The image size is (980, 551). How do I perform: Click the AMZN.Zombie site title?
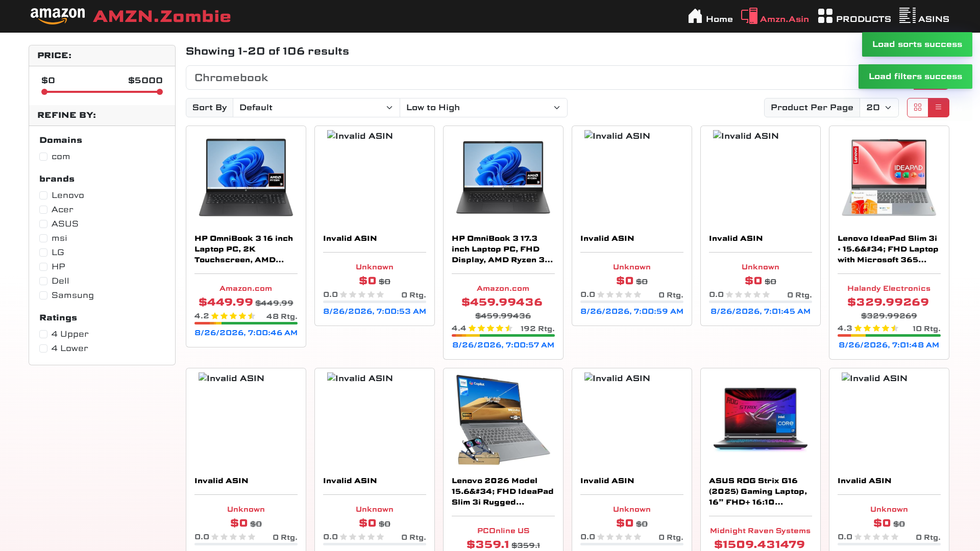click(162, 16)
